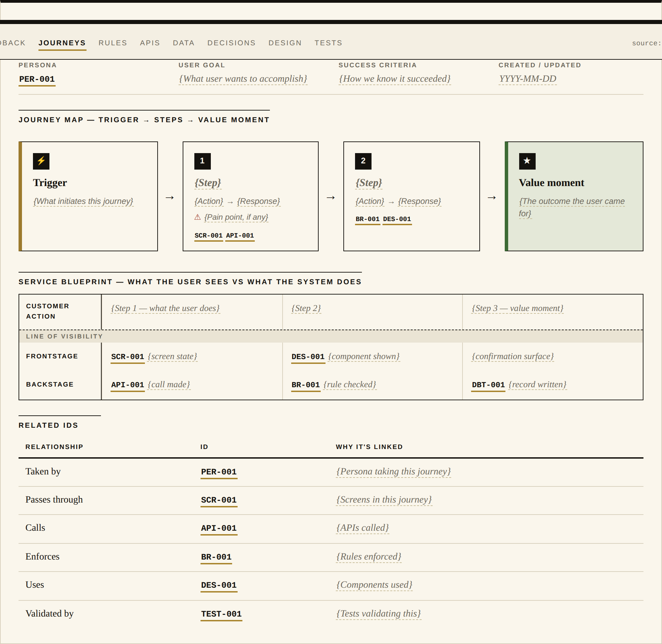Open SCR-001 link in step 1 card
The image size is (662, 644).
pyautogui.click(x=209, y=236)
